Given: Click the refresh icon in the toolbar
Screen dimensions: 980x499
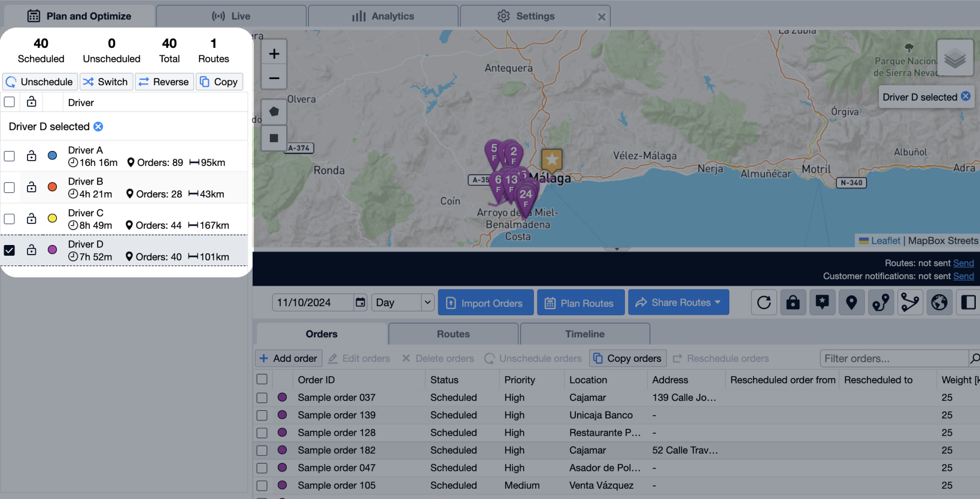Looking at the screenshot, I should click(x=764, y=303).
